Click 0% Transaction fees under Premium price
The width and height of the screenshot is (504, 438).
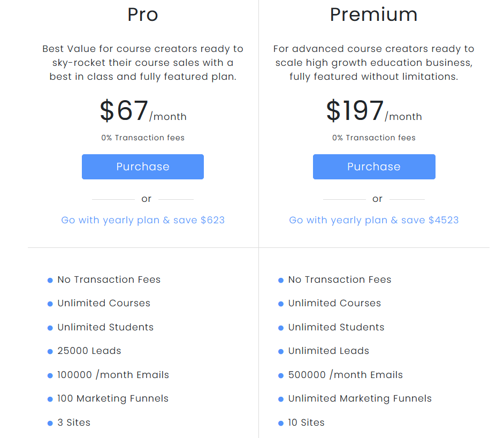pos(374,138)
